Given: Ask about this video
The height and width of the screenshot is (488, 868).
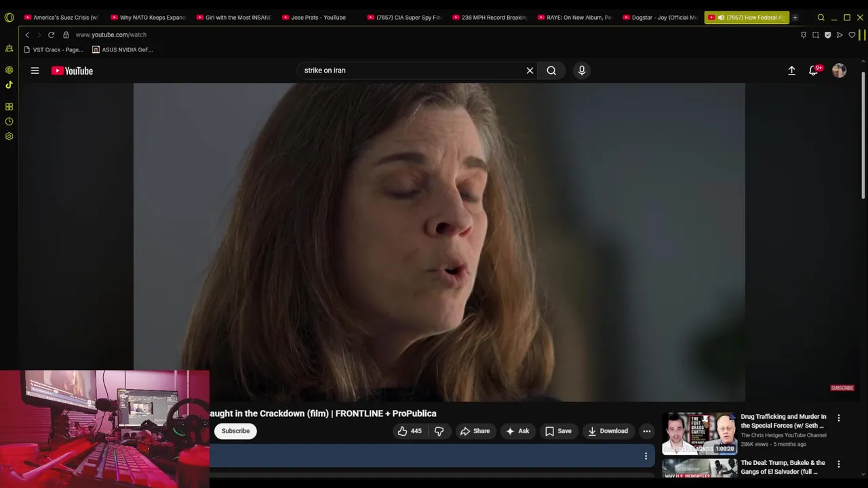Looking at the screenshot, I should pyautogui.click(x=517, y=431).
